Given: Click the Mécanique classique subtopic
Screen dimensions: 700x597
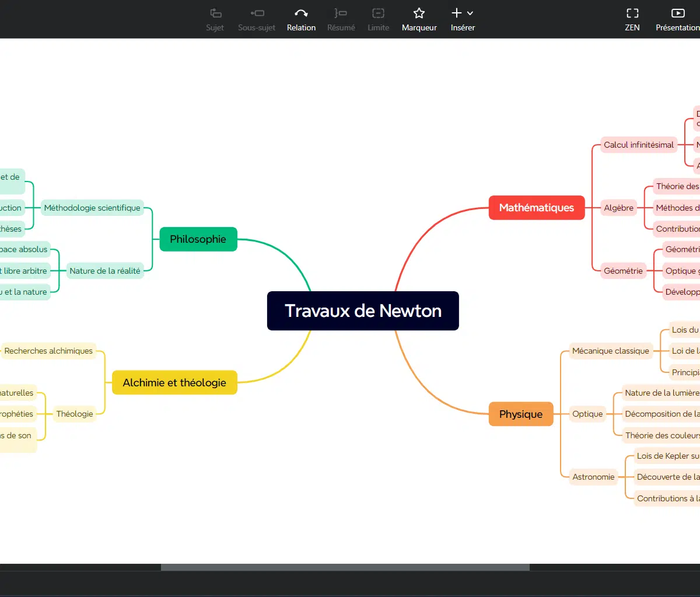Looking at the screenshot, I should click(610, 351).
